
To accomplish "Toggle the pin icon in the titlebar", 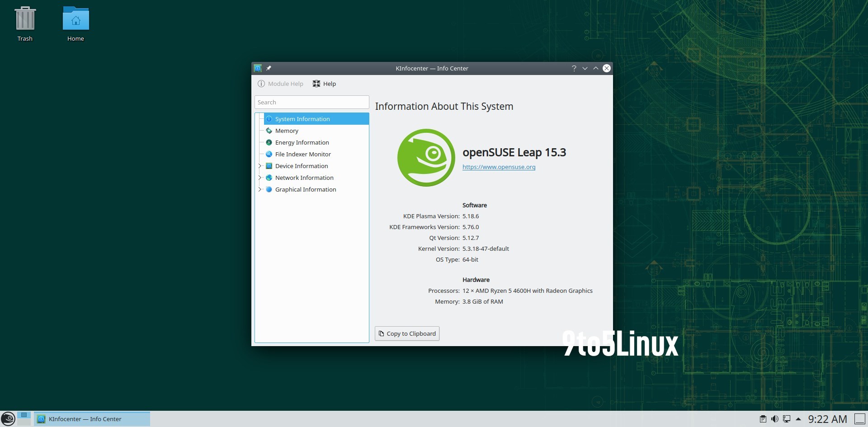I will (269, 68).
